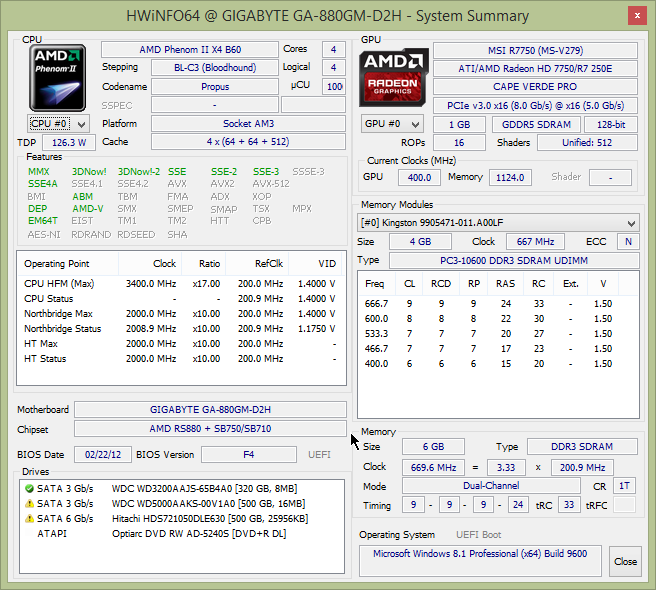The width and height of the screenshot is (656, 590).
Task: Close the System Summary window
Action: click(637, 15)
